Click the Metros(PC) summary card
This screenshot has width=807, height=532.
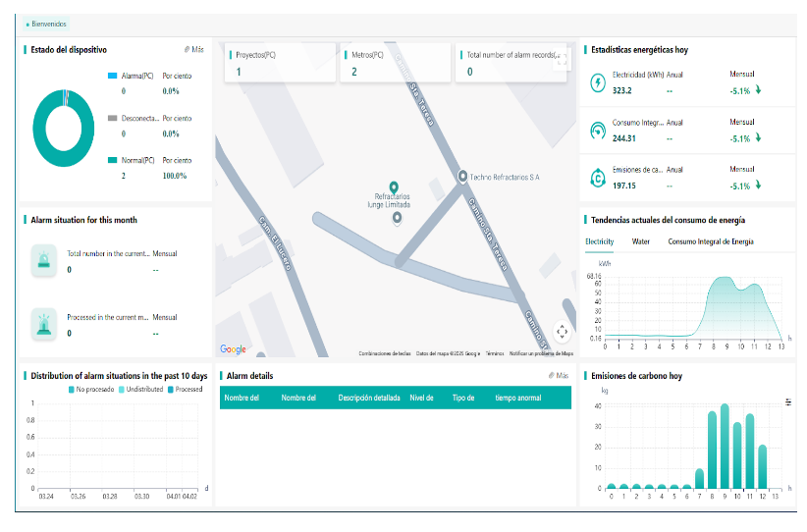tap(396, 63)
